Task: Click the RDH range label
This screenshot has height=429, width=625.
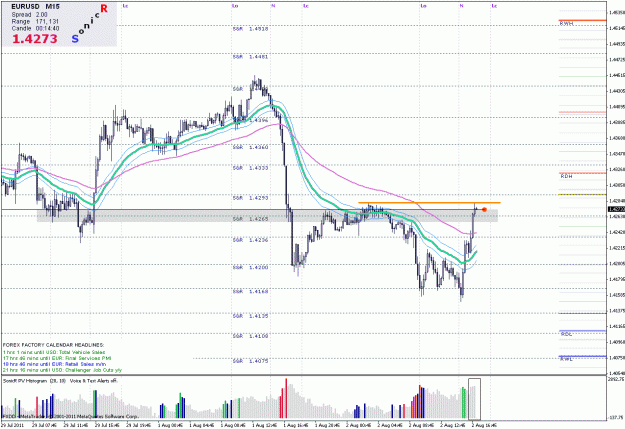Action: pyautogui.click(x=566, y=176)
